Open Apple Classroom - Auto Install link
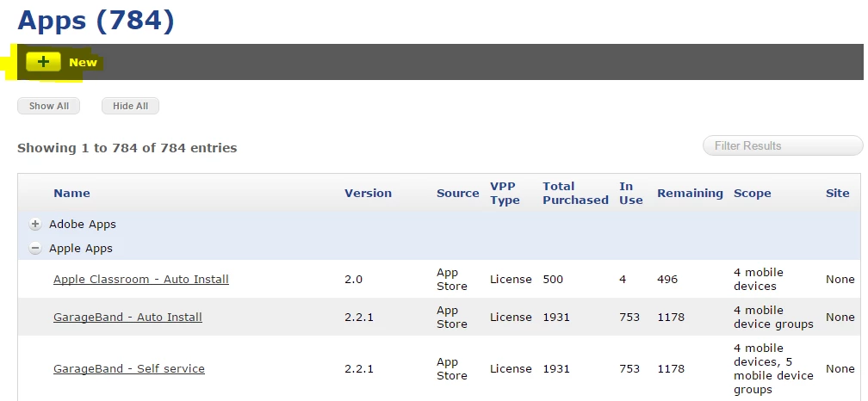 point(141,280)
